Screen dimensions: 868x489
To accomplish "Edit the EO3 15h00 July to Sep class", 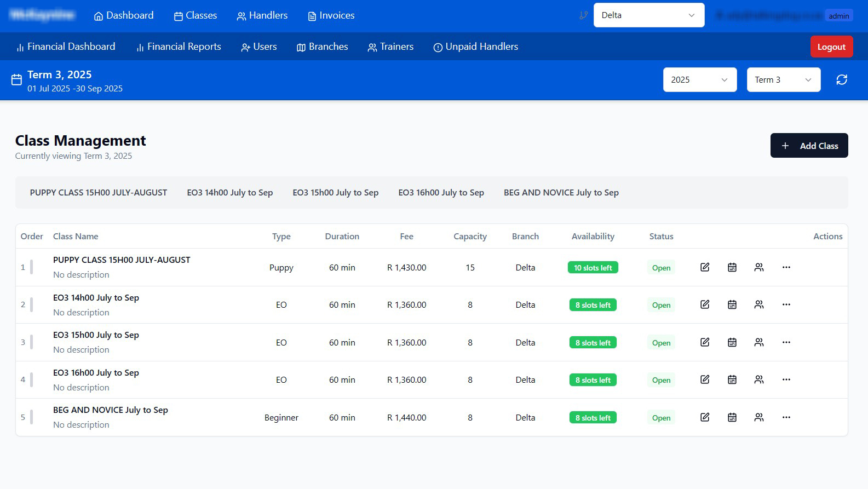I will [x=705, y=342].
